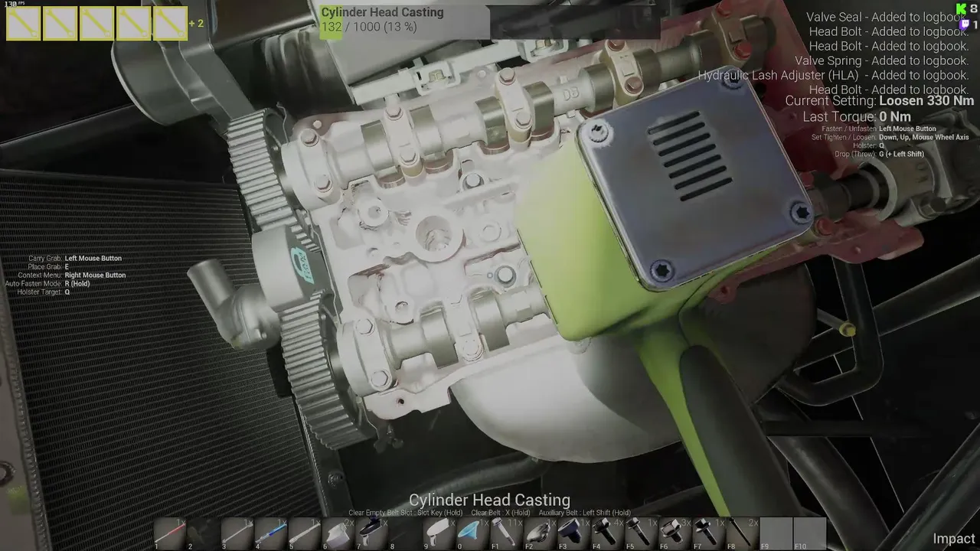980x551 pixels.
Task: Select the blue-handled tool in belt slot 4
Action: pyautogui.click(x=271, y=533)
